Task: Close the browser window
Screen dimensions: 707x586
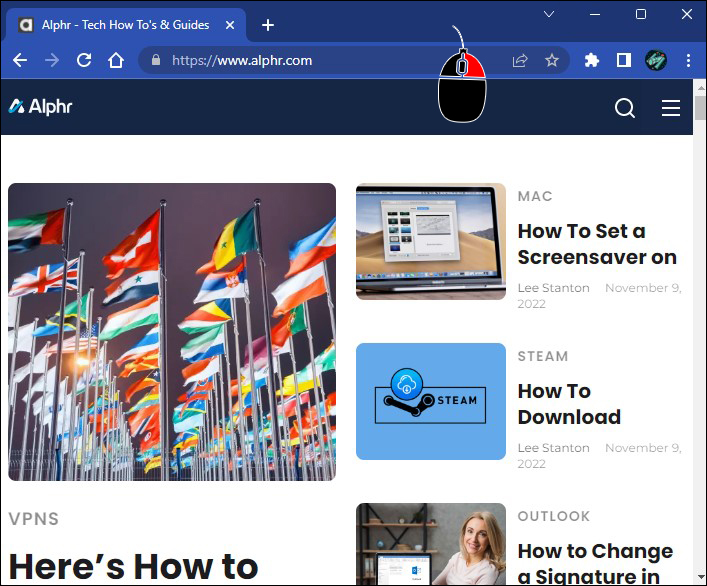Action: click(687, 14)
